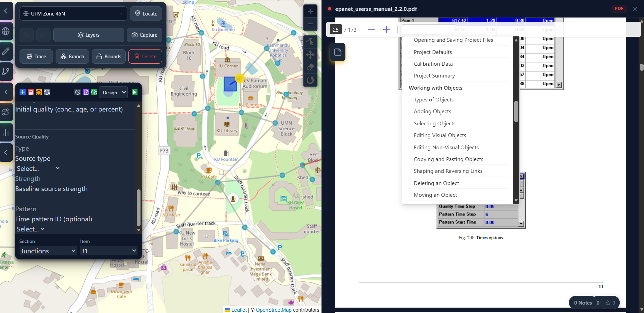Go to Types of Objects in outline
644x313 pixels.
(x=433, y=100)
